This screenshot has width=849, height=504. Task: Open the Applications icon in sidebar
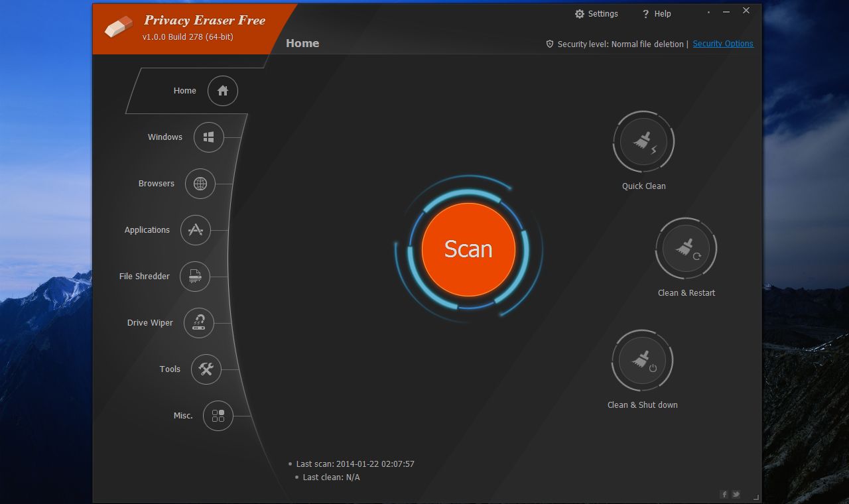[196, 230]
